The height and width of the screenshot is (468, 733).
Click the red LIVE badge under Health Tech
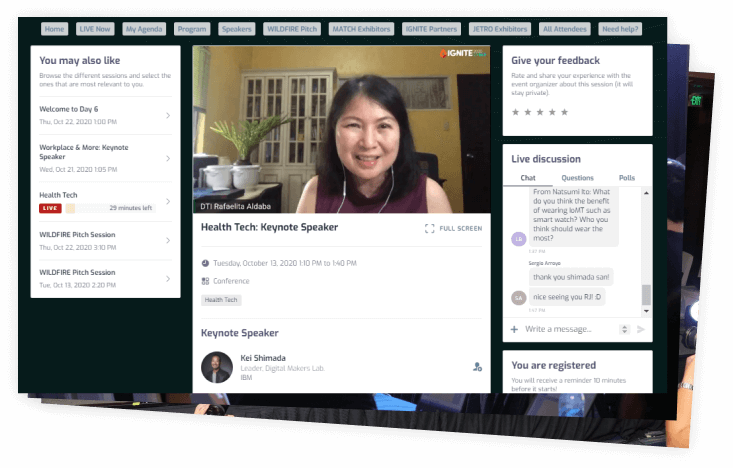[50, 208]
